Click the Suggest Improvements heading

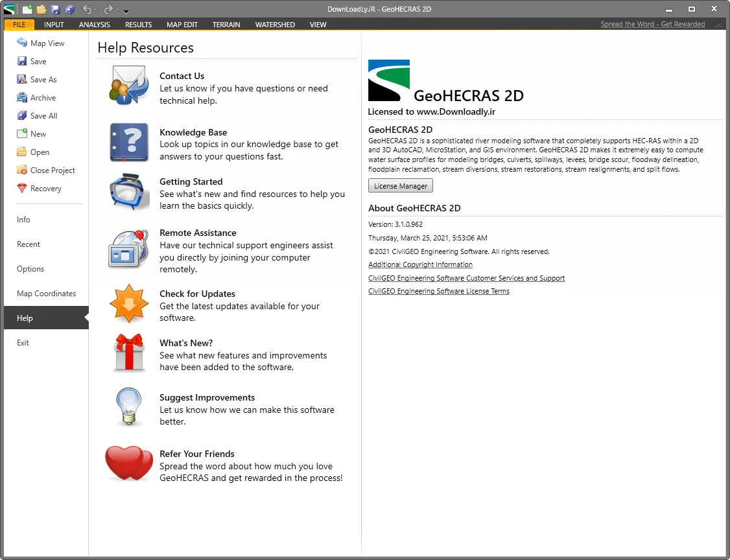(207, 397)
